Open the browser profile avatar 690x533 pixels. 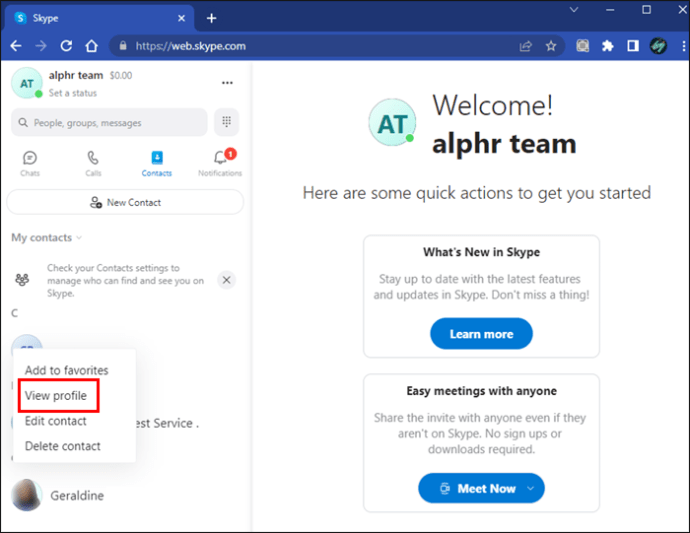click(658, 46)
